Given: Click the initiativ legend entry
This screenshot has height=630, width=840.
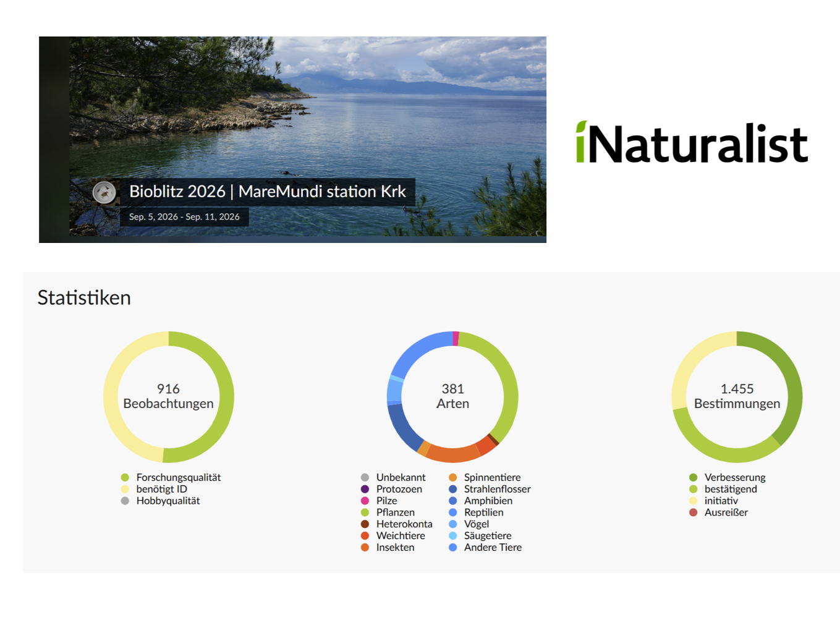Looking at the screenshot, I should coord(713,501).
